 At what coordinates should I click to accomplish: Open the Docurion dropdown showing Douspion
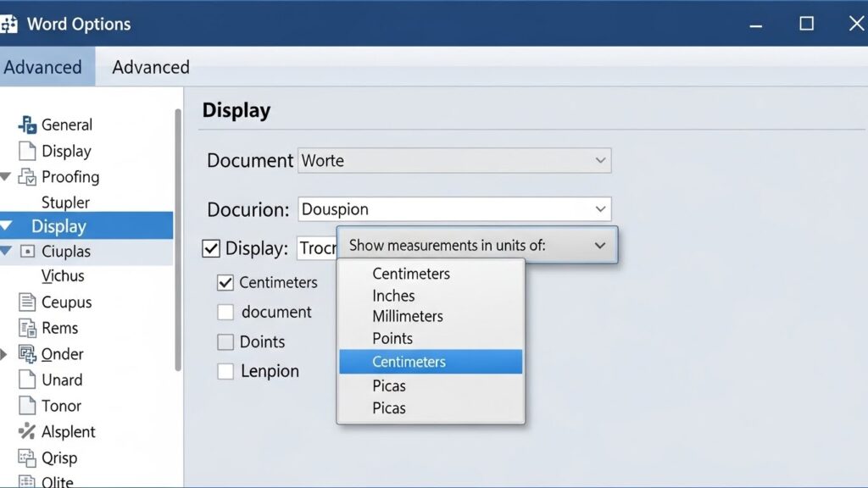454,209
